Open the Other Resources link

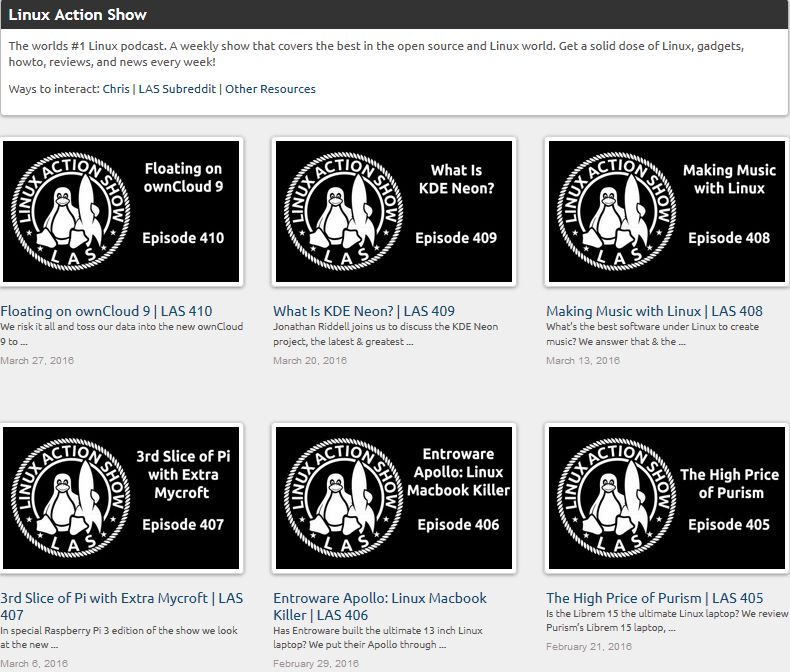pos(270,89)
